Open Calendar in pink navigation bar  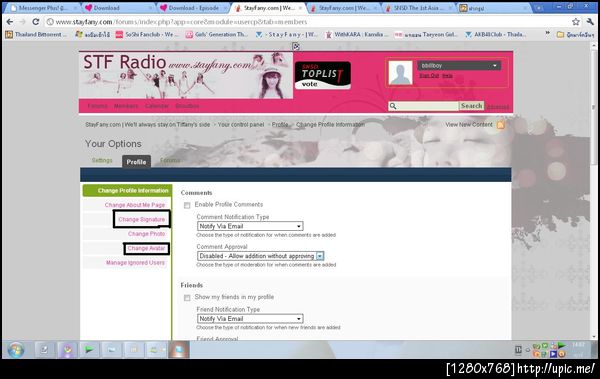click(157, 106)
